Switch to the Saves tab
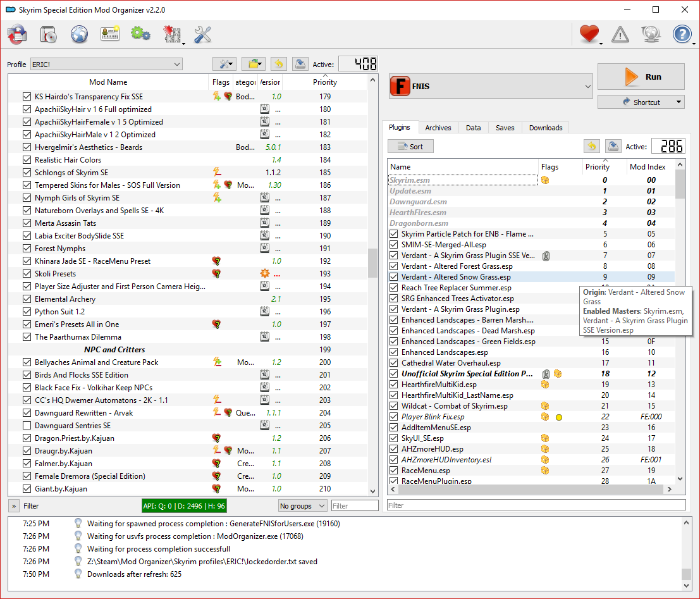The image size is (700, 599). (x=505, y=128)
